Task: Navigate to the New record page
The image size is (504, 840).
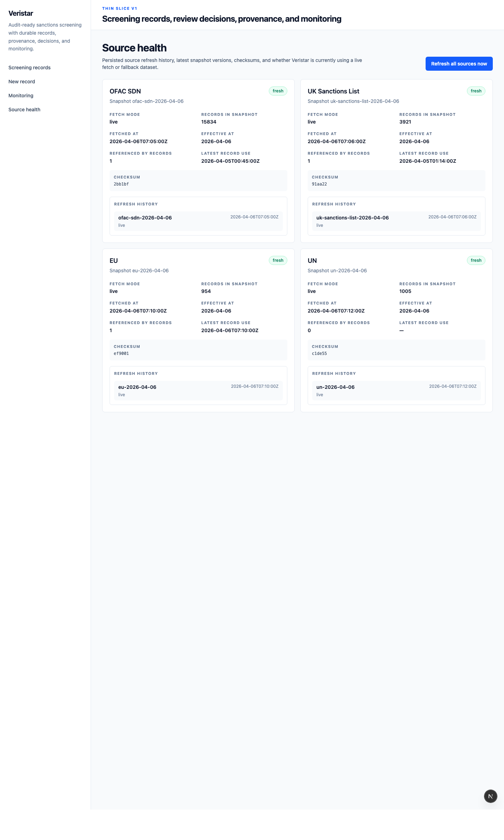Action: tap(22, 82)
